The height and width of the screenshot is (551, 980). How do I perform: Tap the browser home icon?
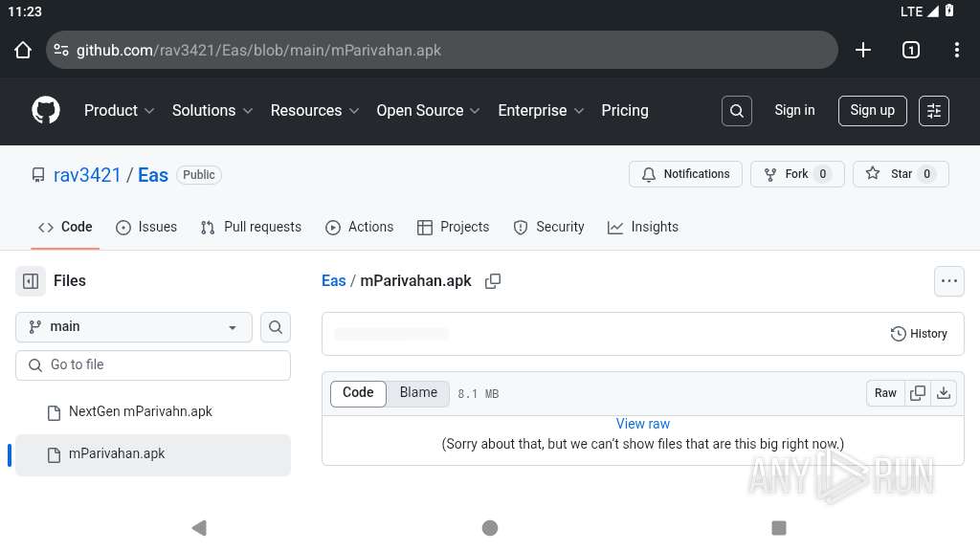click(x=23, y=50)
